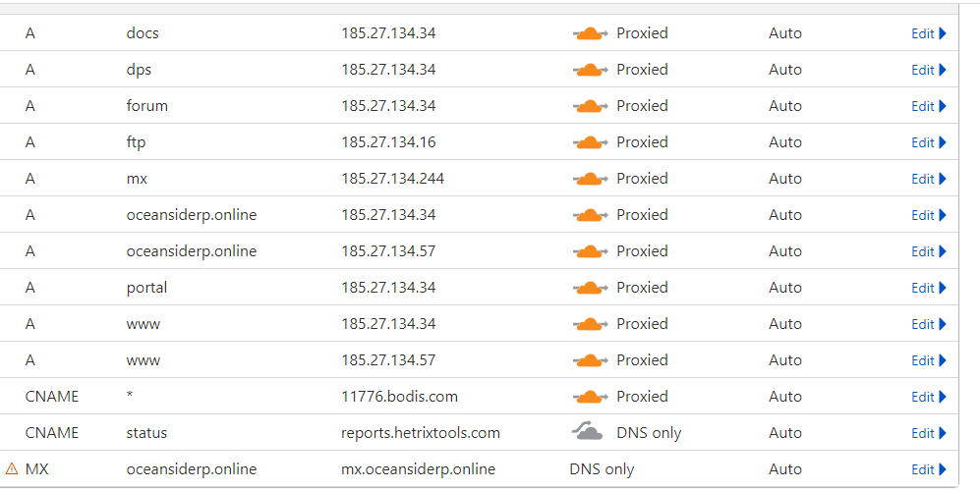Toggle proxy for oceansiderp.online 185.27.134.57 record
Screen dimensions: 980x490
pos(590,251)
